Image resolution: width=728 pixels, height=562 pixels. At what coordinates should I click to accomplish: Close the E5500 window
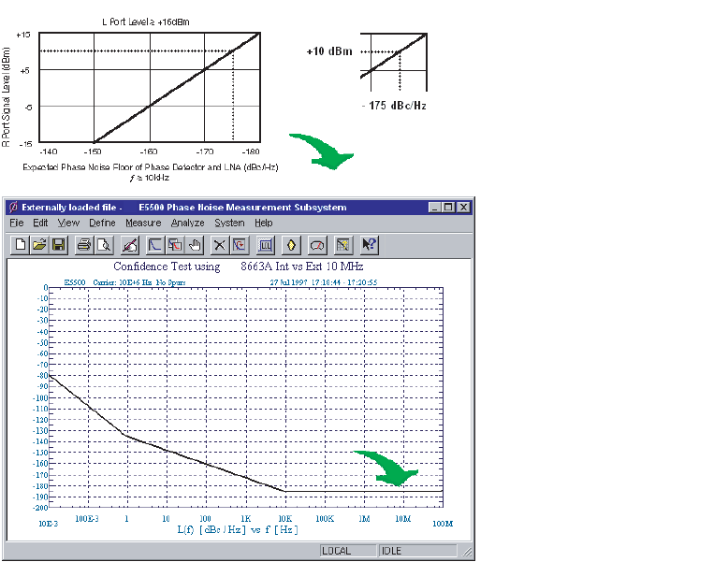(463, 207)
